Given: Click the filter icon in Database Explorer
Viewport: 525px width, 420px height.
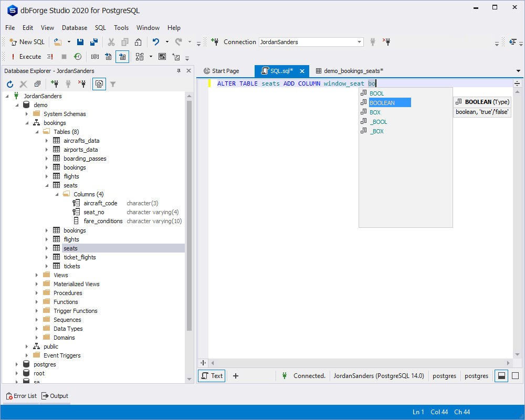Looking at the screenshot, I should [x=113, y=83].
